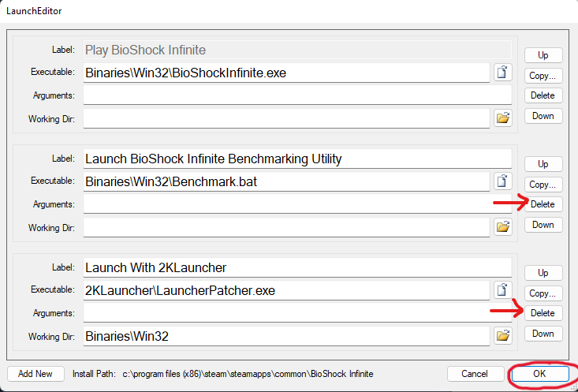Copy the Benchmarking Utility launch entry

(543, 185)
